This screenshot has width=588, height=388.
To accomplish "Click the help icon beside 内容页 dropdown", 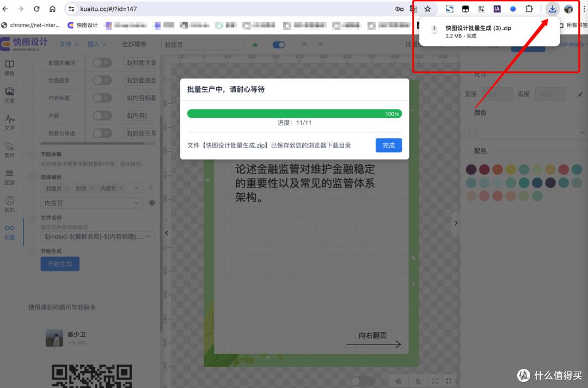I will point(152,203).
